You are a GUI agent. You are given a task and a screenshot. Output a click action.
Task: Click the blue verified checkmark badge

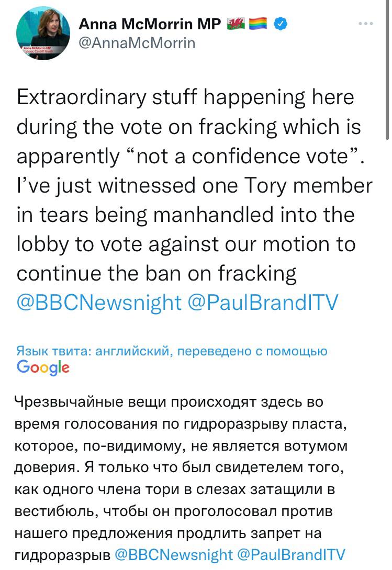click(280, 24)
